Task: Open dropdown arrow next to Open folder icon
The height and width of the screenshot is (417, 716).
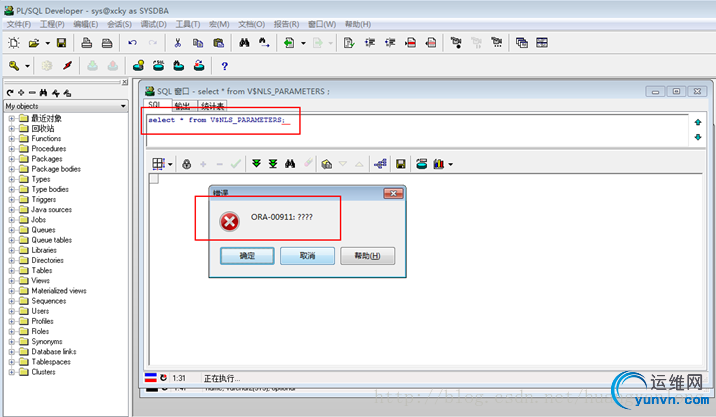Action: click(x=47, y=43)
